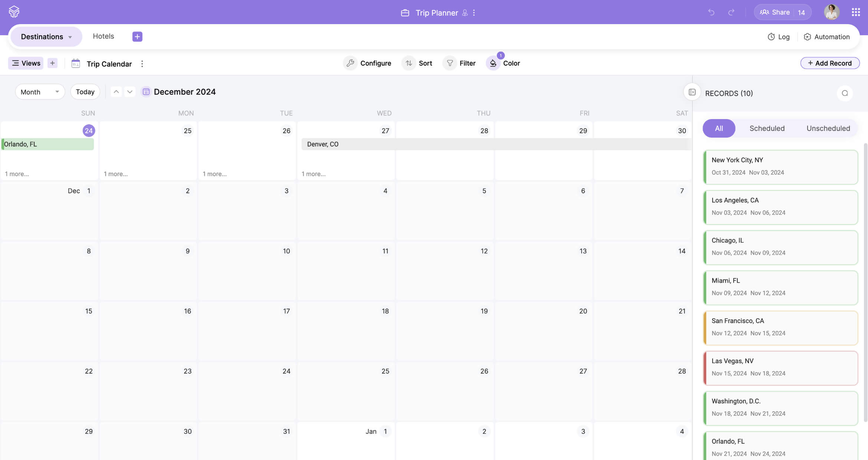Jump to Today in calendar
The width and height of the screenshot is (868, 460).
[85, 92]
